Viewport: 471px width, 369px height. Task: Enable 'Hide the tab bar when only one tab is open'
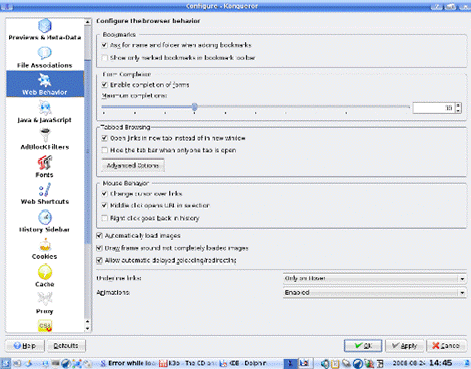[105, 150]
